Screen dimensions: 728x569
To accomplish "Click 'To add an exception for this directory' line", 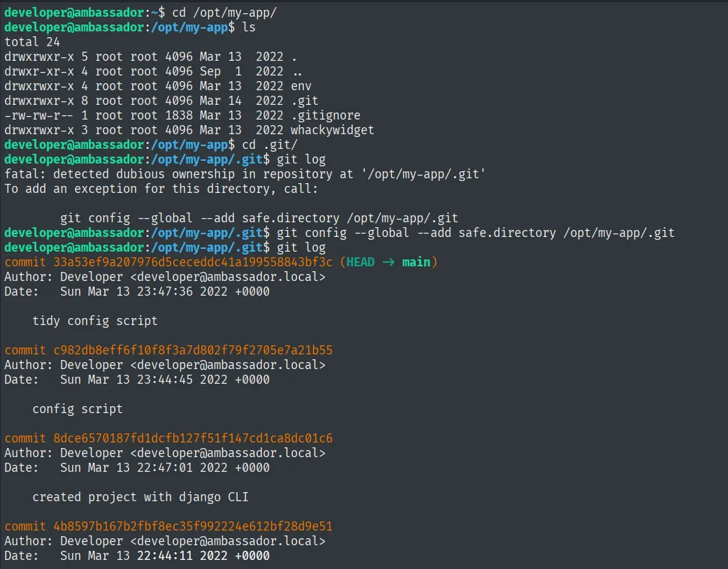I will [x=161, y=189].
